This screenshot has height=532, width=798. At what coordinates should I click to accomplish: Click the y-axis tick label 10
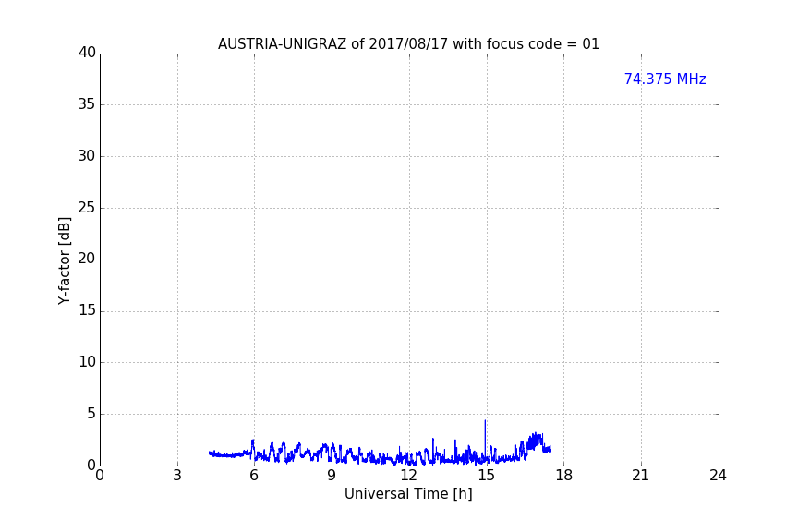pos(87,362)
